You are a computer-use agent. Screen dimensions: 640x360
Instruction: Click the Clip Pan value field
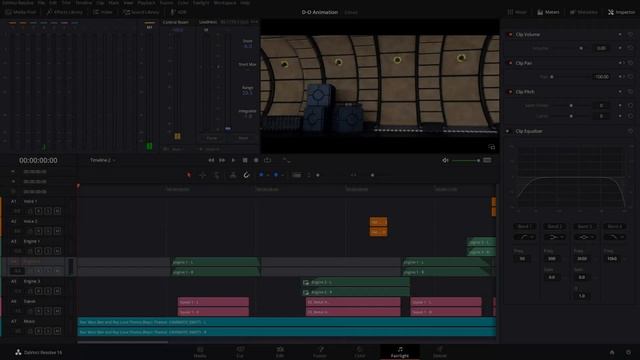pyautogui.click(x=601, y=77)
